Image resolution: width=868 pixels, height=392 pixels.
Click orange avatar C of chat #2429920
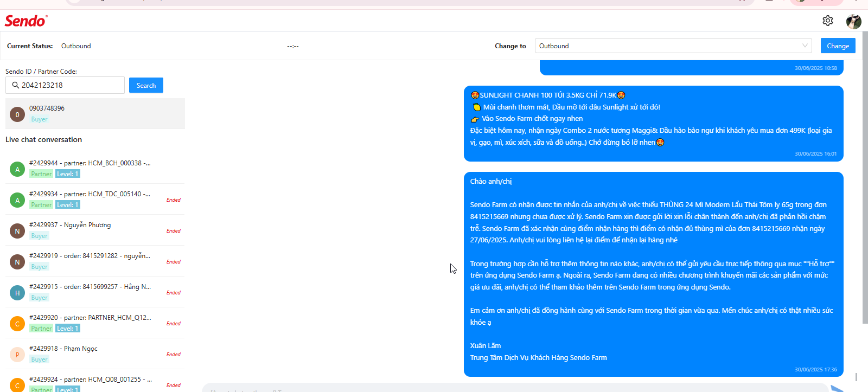[17, 324]
